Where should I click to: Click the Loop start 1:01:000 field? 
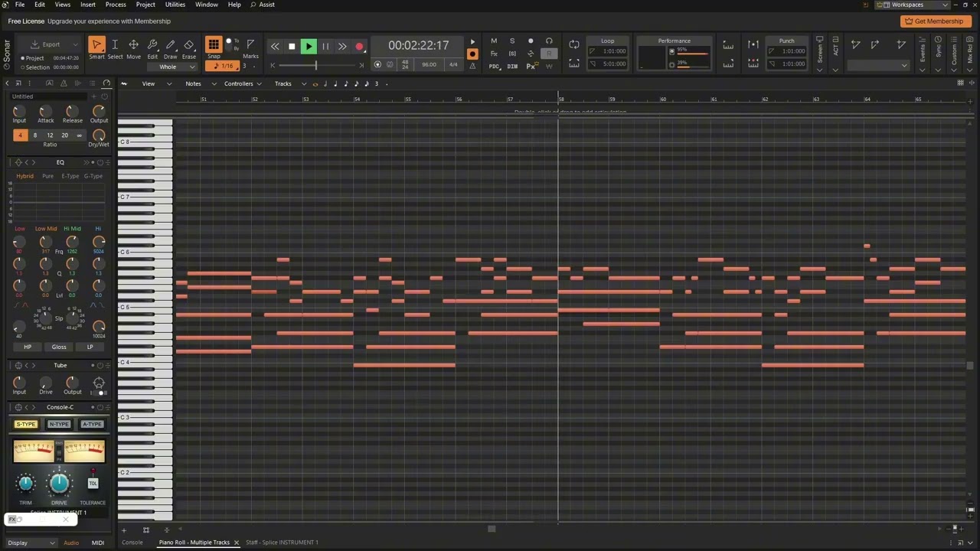pyautogui.click(x=608, y=51)
